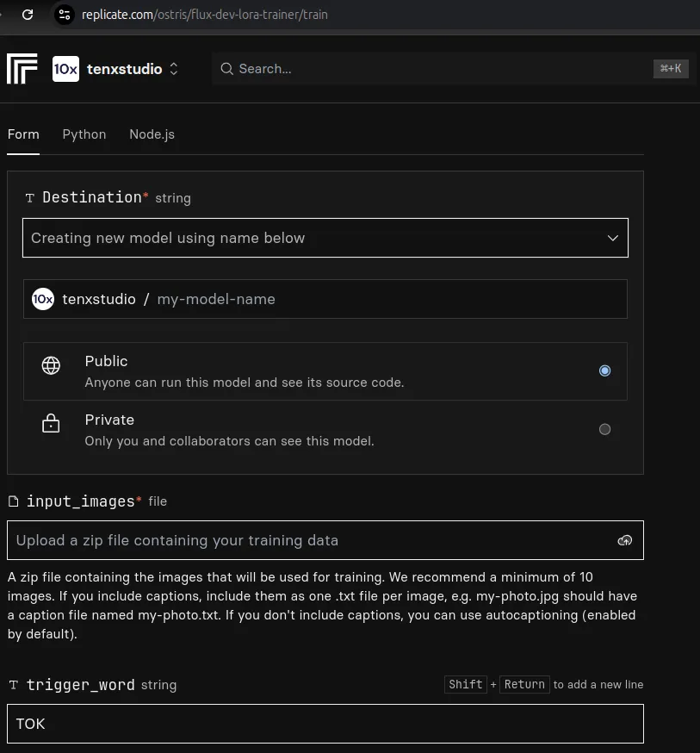Image resolution: width=700 pixels, height=753 pixels.
Task: Click the 'tenxstudio' header organization name
Action: [x=124, y=69]
